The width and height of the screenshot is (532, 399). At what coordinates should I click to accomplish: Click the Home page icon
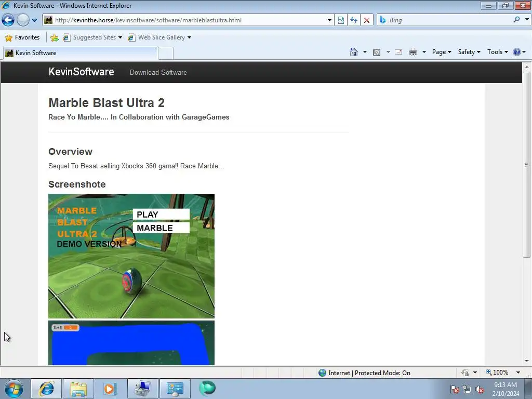tap(354, 52)
